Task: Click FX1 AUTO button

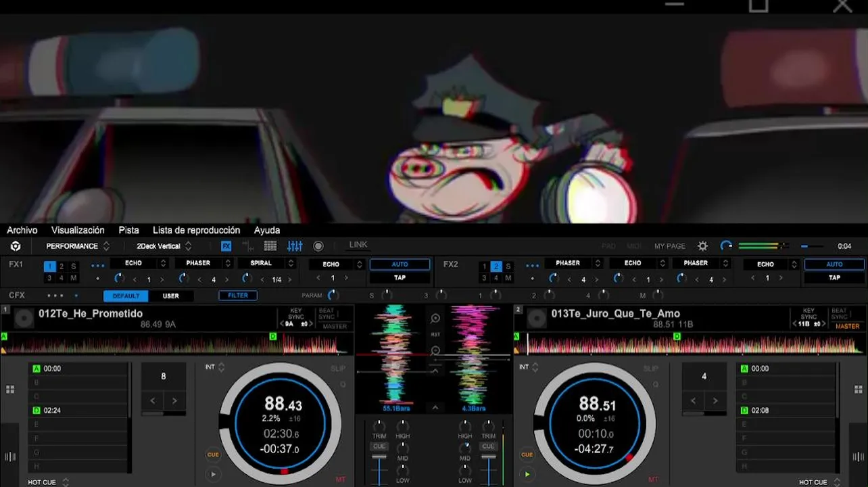Action: tap(400, 264)
